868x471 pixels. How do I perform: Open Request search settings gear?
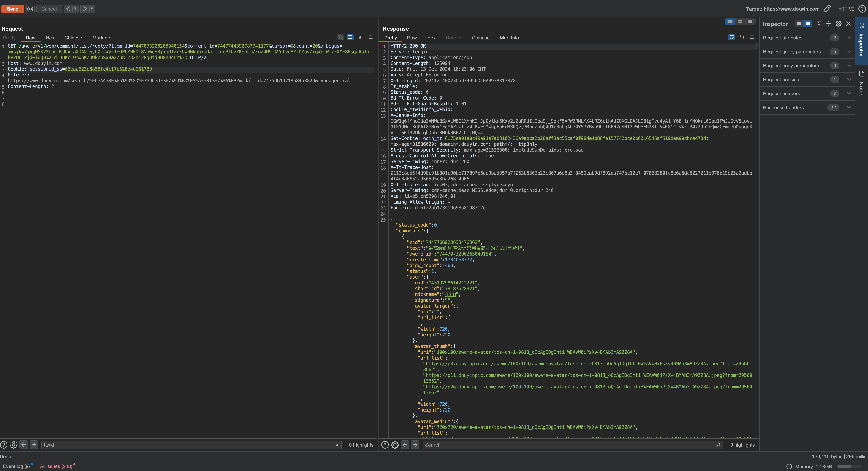(13, 445)
